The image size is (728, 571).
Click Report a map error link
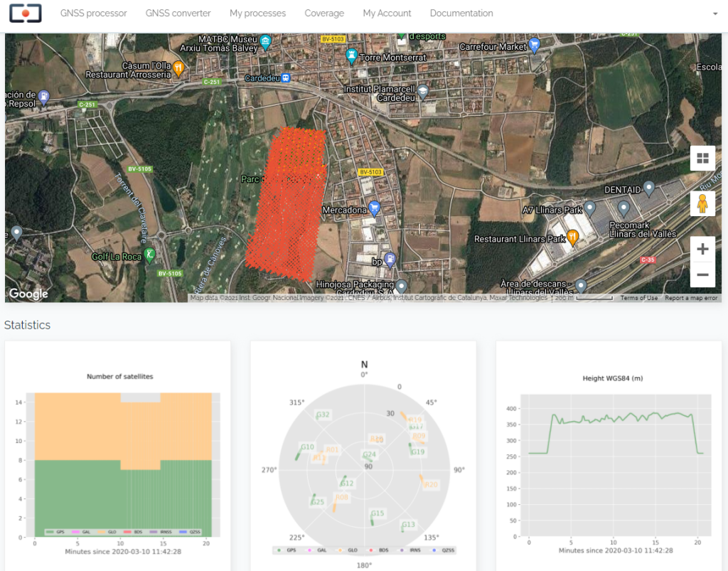691,298
